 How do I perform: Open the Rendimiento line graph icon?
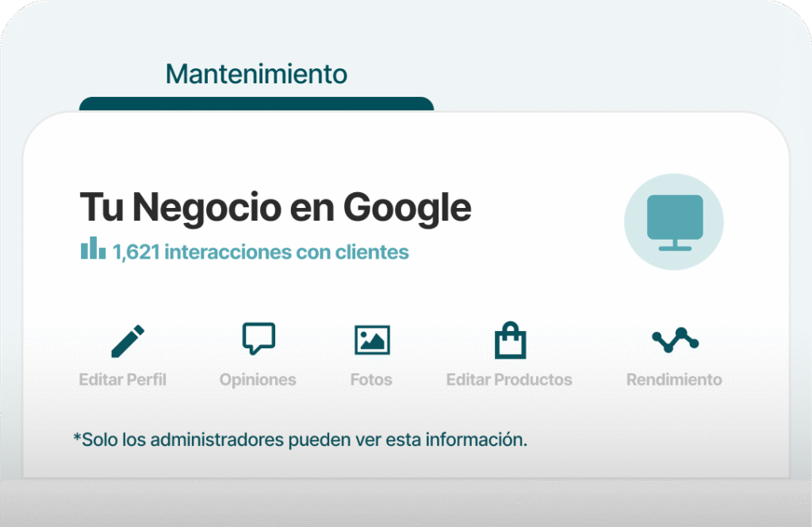pyautogui.click(x=675, y=340)
